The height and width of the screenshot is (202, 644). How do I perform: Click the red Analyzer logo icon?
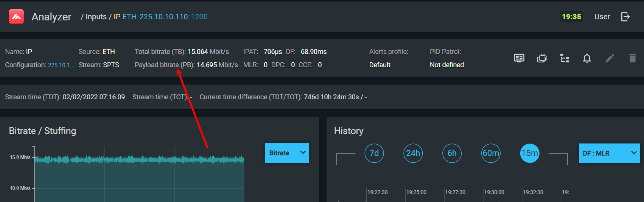coord(16,17)
